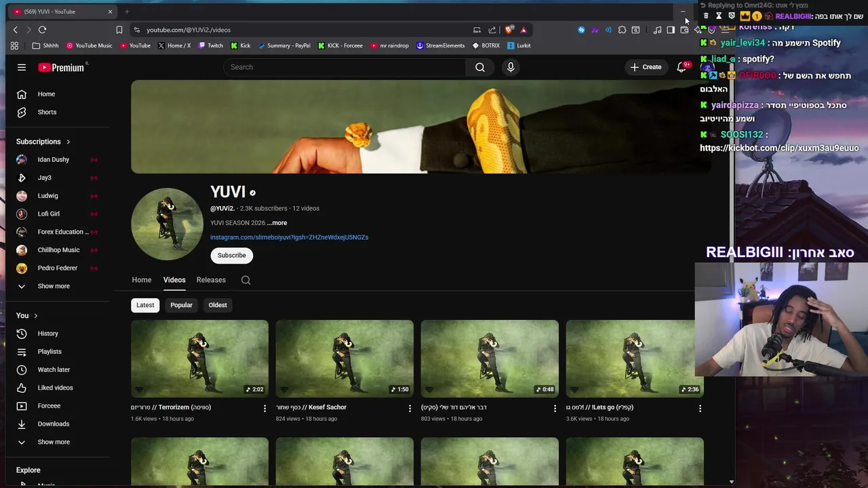Select the Latest filter chip
868x488 pixels.
pos(145,305)
